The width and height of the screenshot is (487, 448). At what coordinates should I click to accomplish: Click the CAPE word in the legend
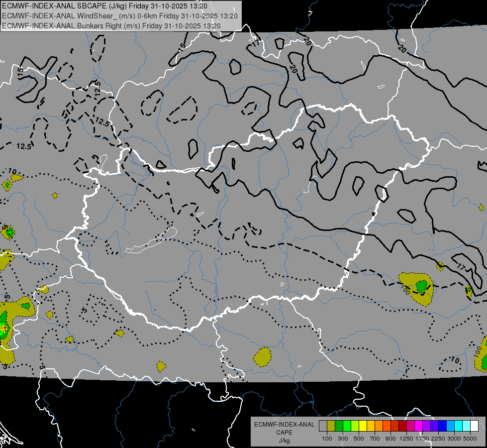284,433
